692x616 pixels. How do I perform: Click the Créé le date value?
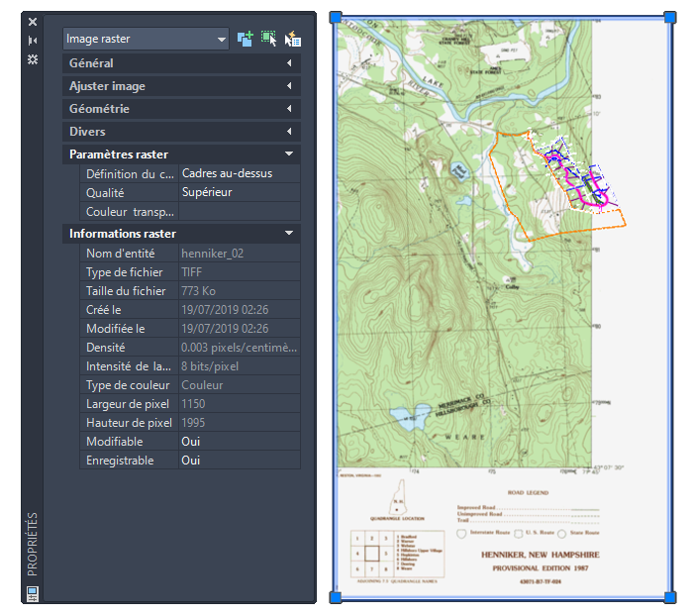coord(240,310)
